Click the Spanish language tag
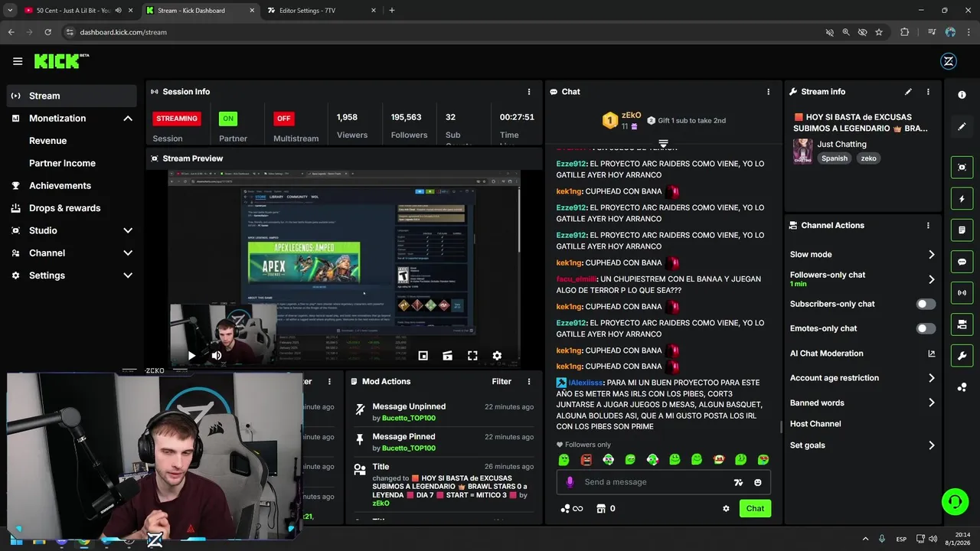 [x=835, y=158]
